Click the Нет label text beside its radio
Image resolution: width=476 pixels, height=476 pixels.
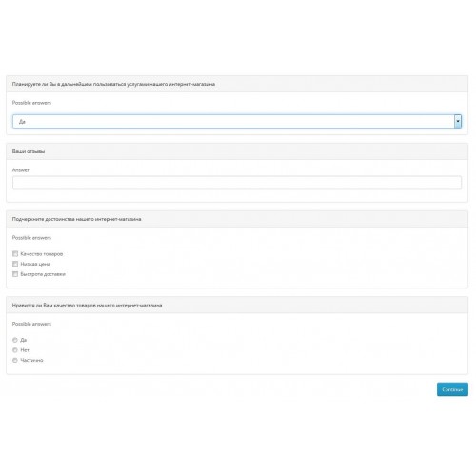pos(25,350)
